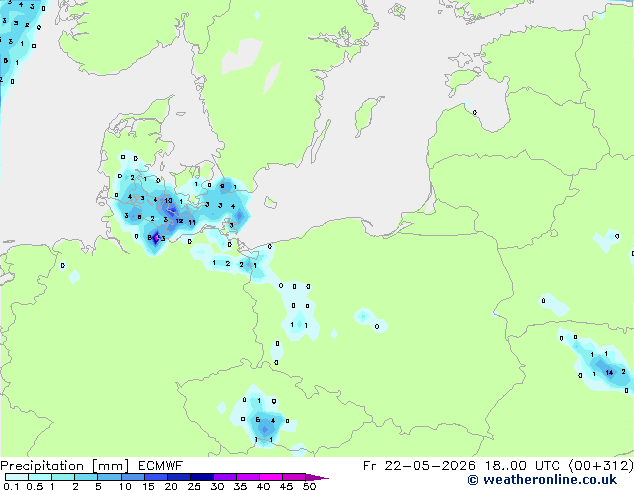The width and height of the screenshot is (634, 490).
Task: Click the legend label '50'
Action: [310, 486]
